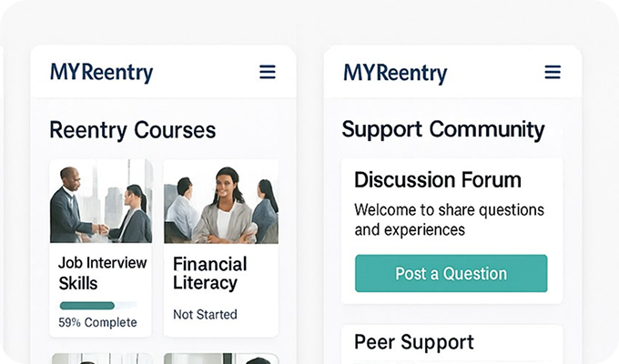Screen dimensions: 619x364
Task: Open partially visible course thumbnail below Job Interview
Action: pyautogui.click(x=101, y=359)
